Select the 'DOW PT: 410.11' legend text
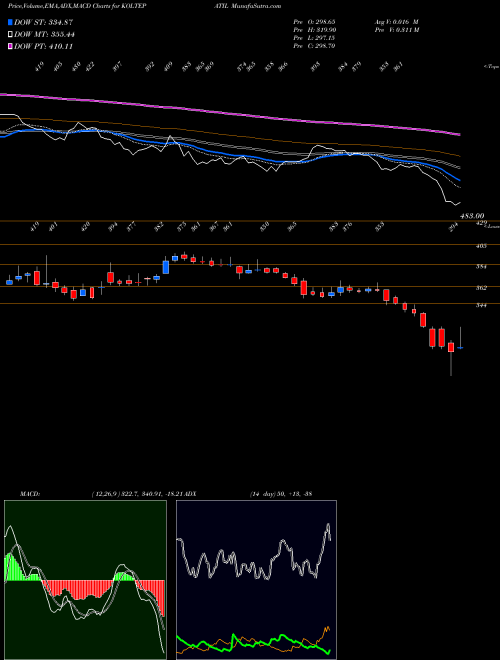The image size is (500, 660). 44,47
